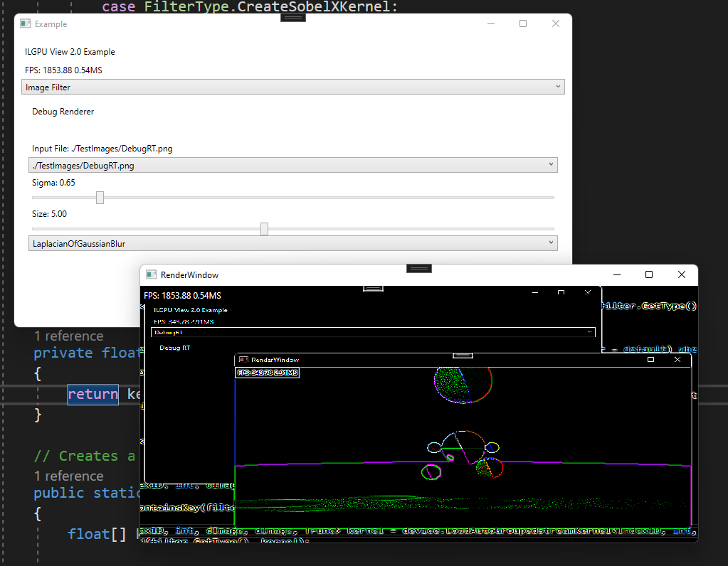Click the Example window top grip handle

[293, 18]
